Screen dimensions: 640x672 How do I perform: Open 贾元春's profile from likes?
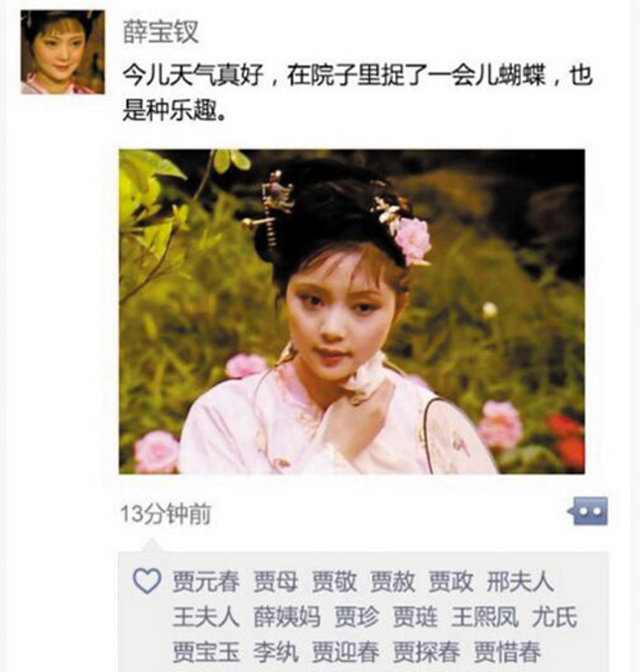pos(206,582)
